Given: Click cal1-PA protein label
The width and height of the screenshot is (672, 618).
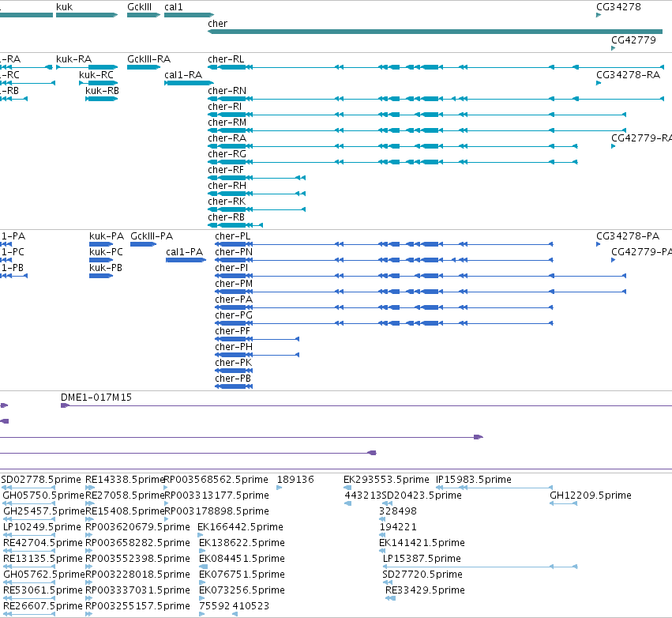Looking at the screenshot, I should coord(184,252).
